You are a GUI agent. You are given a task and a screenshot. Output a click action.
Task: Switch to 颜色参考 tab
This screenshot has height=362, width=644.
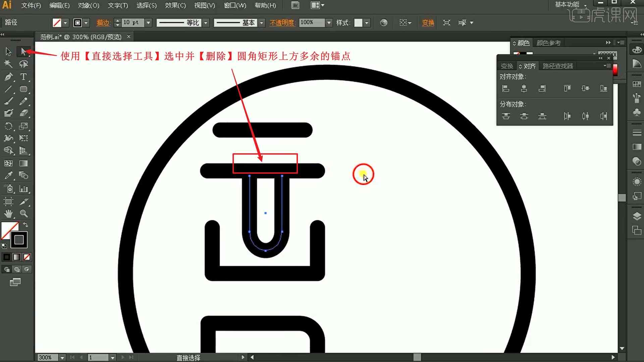[x=548, y=43]
